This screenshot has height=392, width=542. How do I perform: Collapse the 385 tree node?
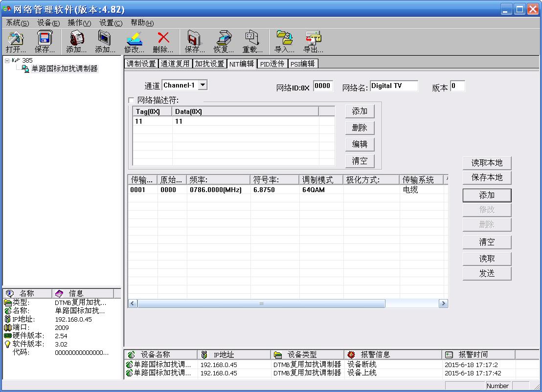(7, 61)
